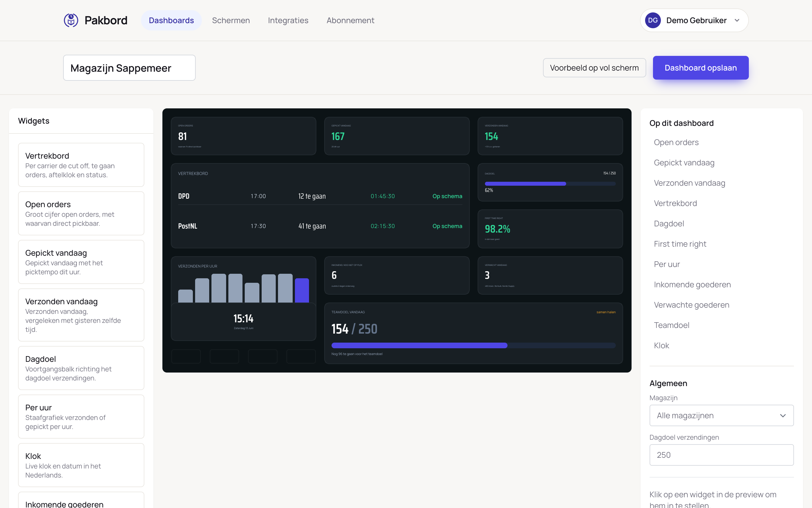Add the Per uur widget card

[x=81, y=416]
